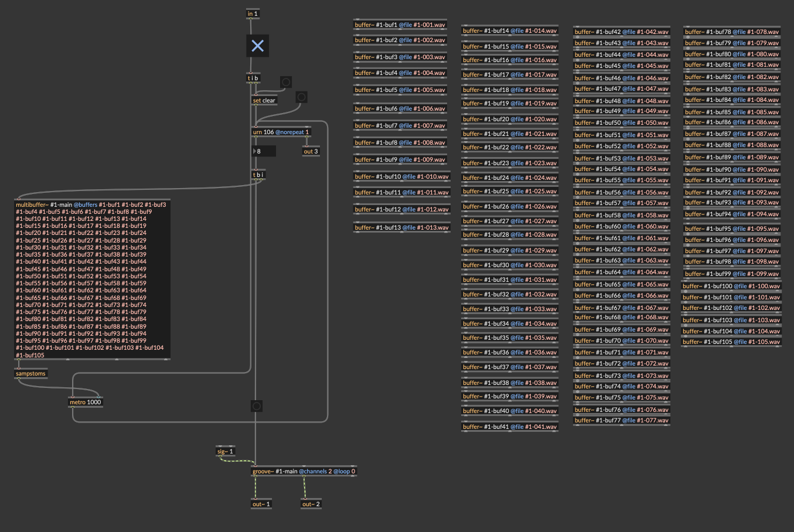Select buffer~ #1-buf1 object

pos(400,25)
